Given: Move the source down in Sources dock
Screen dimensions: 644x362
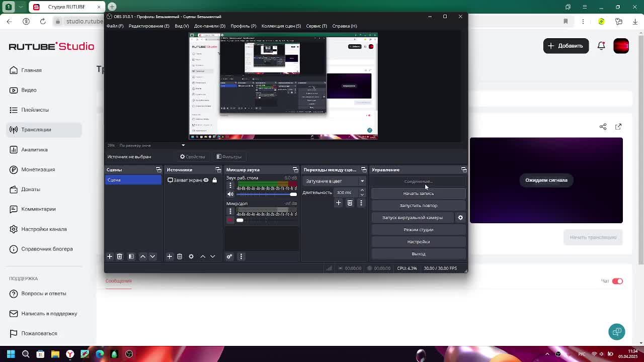Looking at the screenshot, I should pos(212,256).
